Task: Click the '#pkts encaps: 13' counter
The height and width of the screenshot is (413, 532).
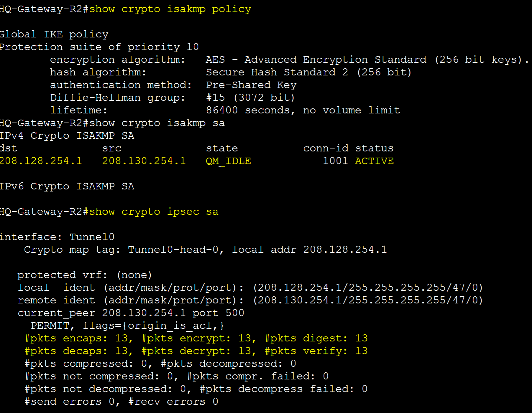Action: click(77, 338)
